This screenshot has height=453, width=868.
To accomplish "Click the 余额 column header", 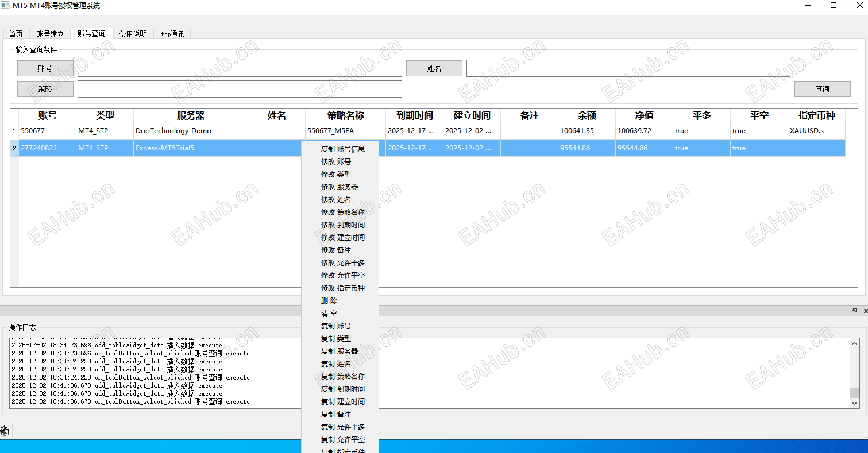I will [587, 115].
